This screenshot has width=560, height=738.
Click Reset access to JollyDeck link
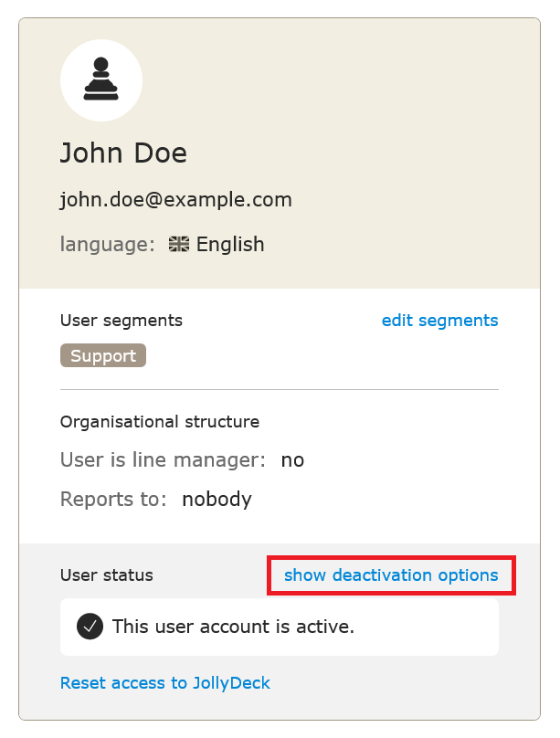click(x=165, y=683)
